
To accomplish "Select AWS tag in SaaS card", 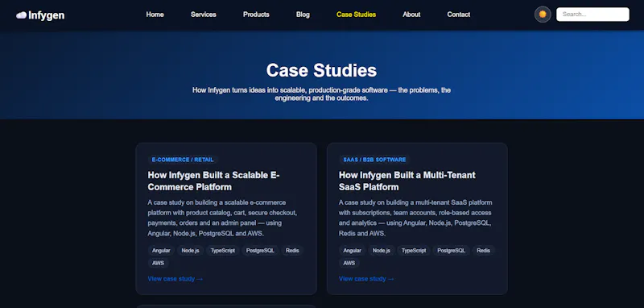I will pos(349,263).
